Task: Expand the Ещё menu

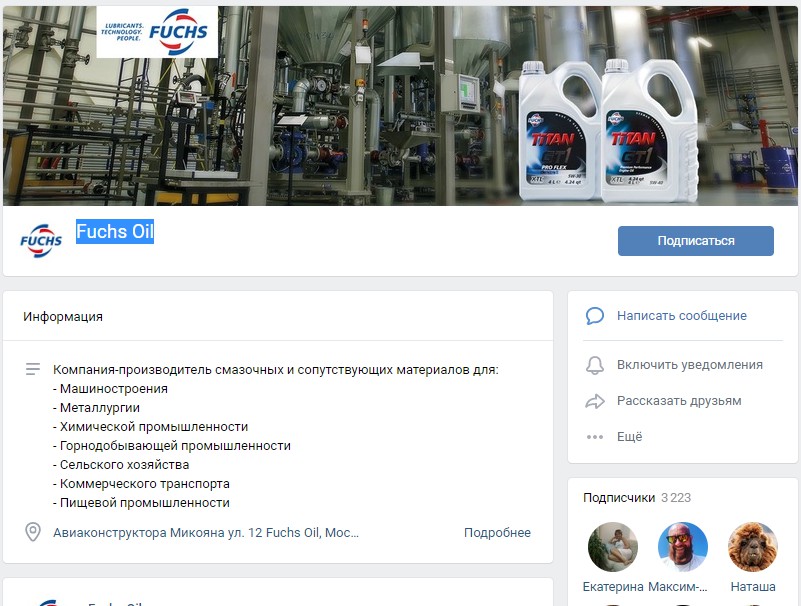Action: click(629, 437)
